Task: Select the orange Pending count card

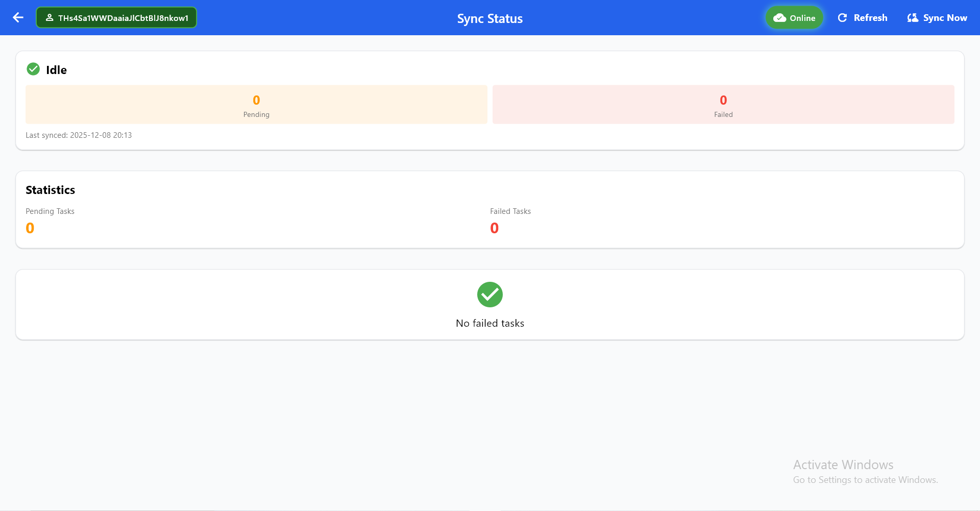Action: pyautogui.click(x=256, y=105)
